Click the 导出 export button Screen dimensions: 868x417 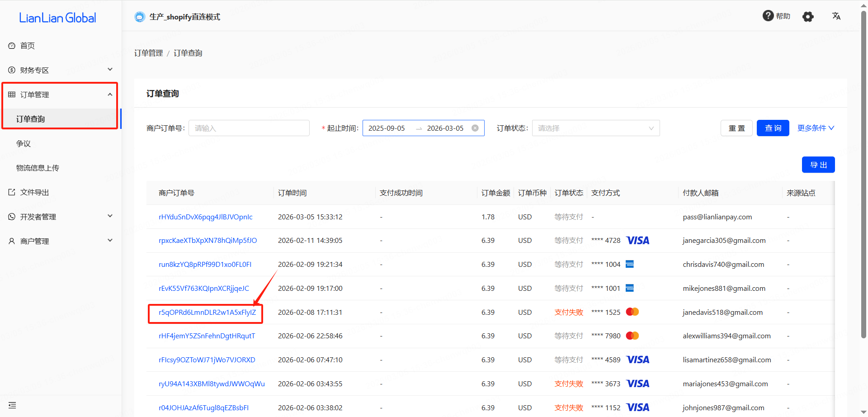click(818, 165)
